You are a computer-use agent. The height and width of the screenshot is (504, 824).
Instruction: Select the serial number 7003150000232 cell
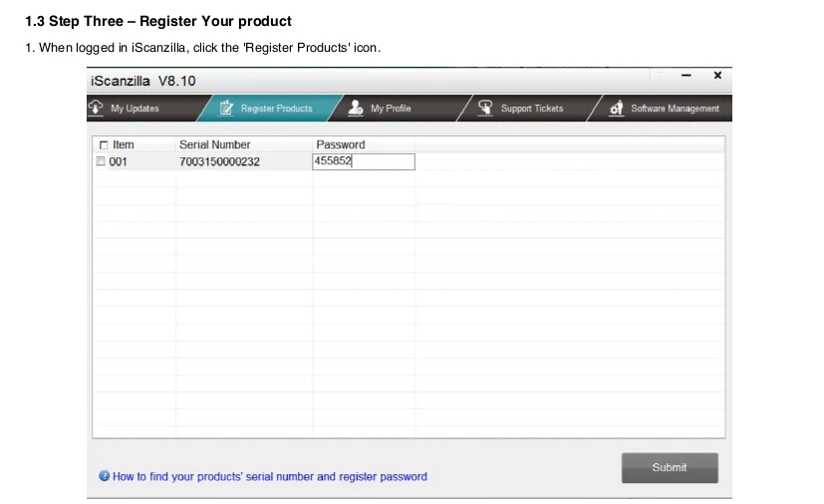point(219,162)
